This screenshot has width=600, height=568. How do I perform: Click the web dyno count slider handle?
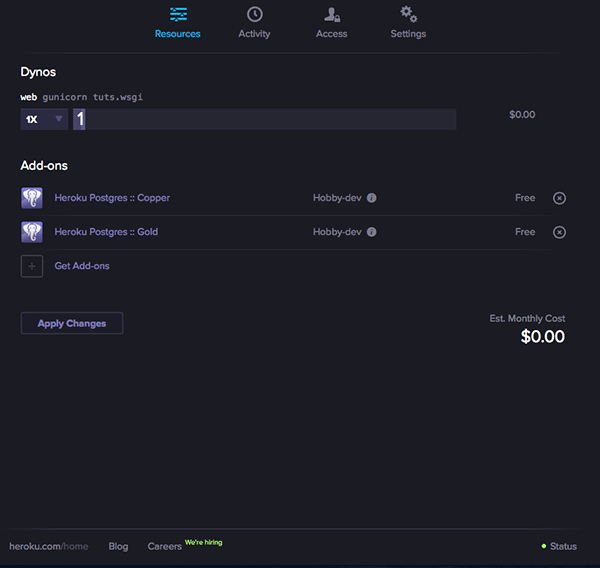79,119
